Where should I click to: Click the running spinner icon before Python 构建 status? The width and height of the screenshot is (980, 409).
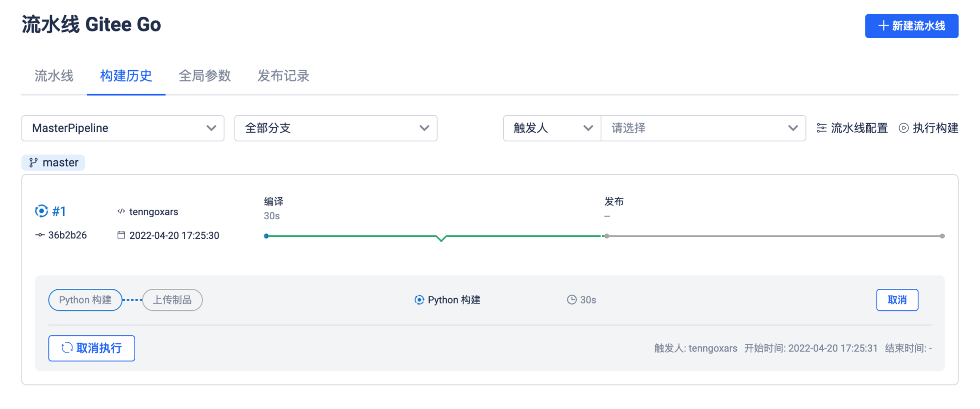pyautogui.click(x=419, y=300)
